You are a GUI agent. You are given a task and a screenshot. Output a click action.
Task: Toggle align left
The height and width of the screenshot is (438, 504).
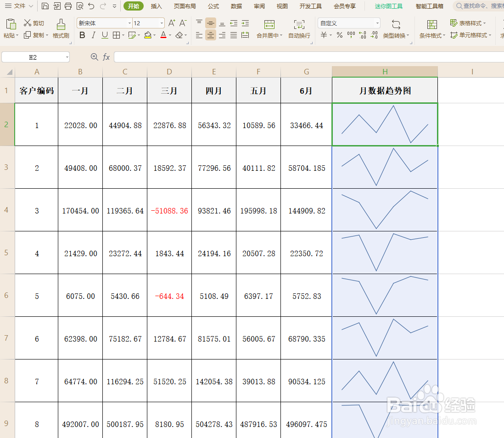click(199, 35)
